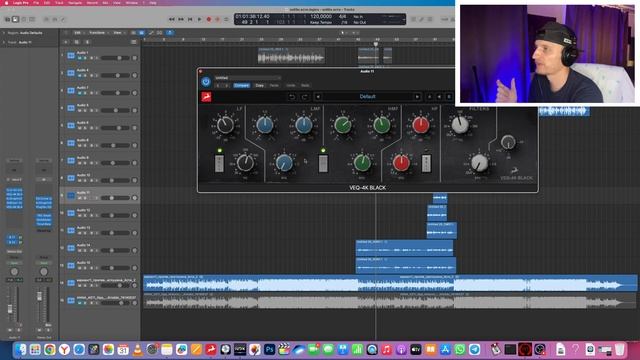Go to next preset right of Default
The width and height of the screenshot is (640, 360).
[x=417, y=97]
